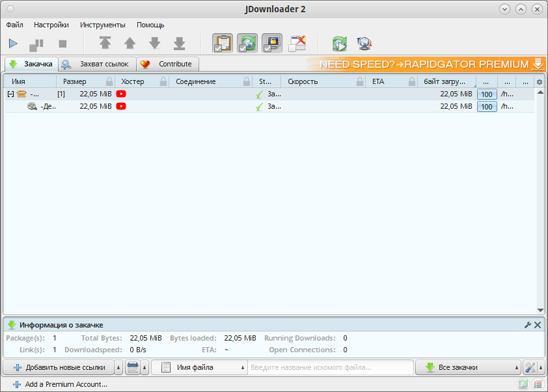Stop all downloads with the stop icon

tap(62, 44)
